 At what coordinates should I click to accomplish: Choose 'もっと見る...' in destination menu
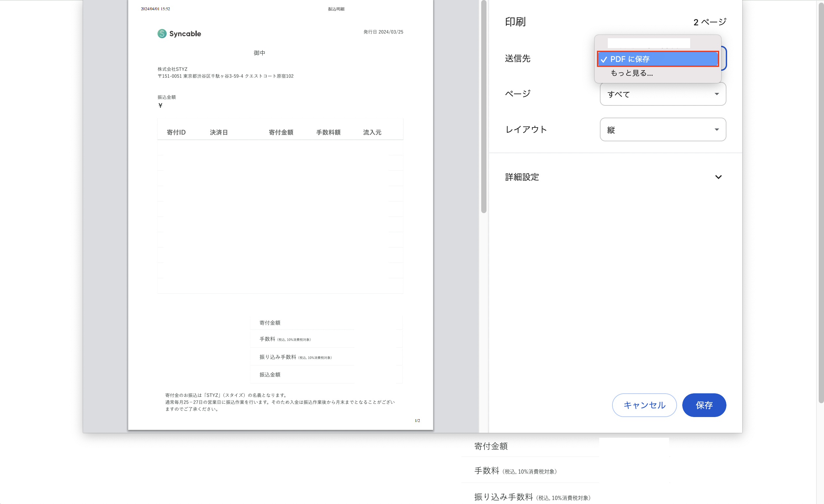tap(632, 73)
